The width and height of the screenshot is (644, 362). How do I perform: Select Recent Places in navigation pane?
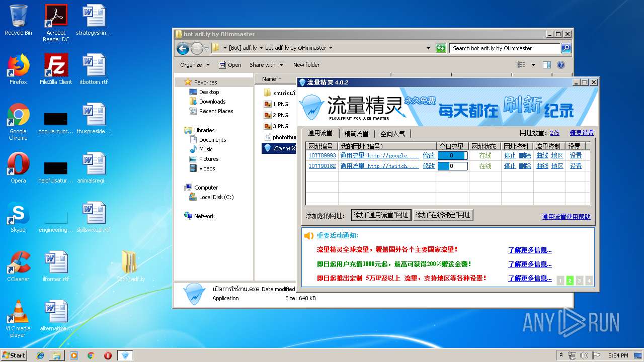pyautogui.click(x=211, y=111)
